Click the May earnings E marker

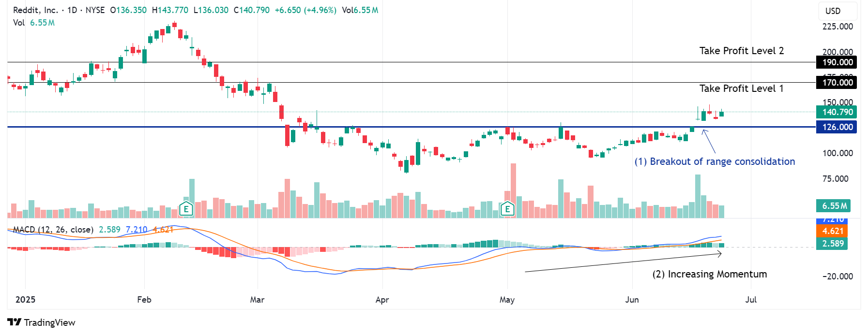507,209
